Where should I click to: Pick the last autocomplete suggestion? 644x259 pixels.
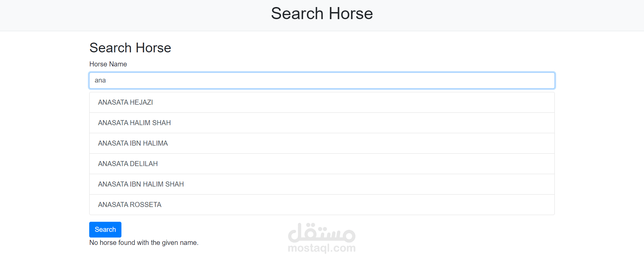(x=129, y=205)
